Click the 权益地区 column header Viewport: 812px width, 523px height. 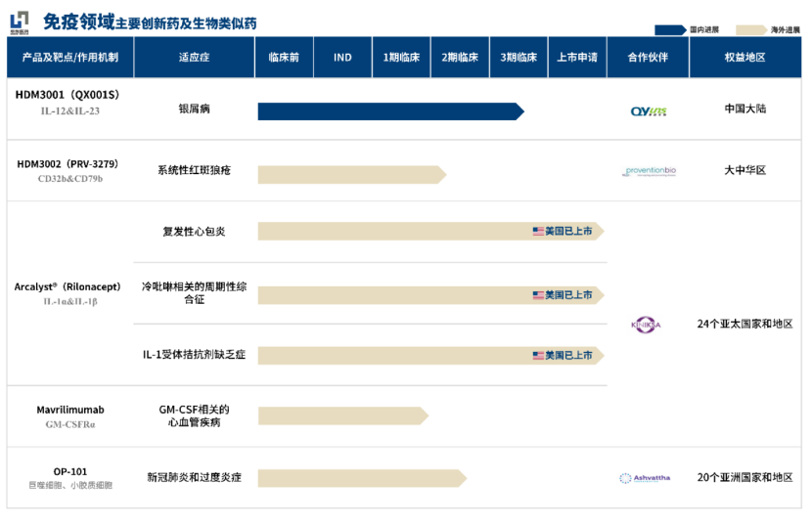[744, 58]
